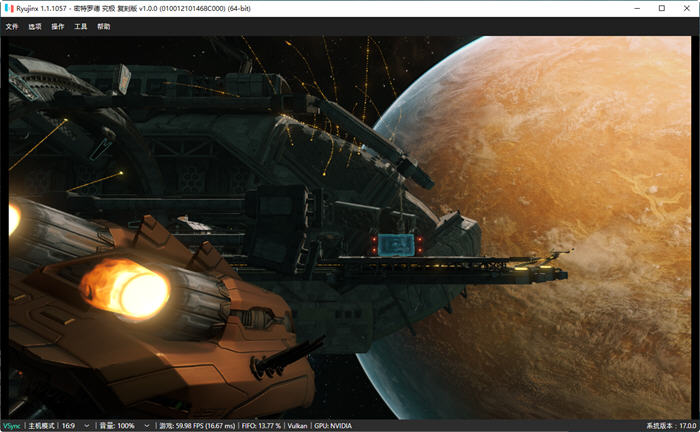Open the 文件 menu
700x432 pixels.
12,27
